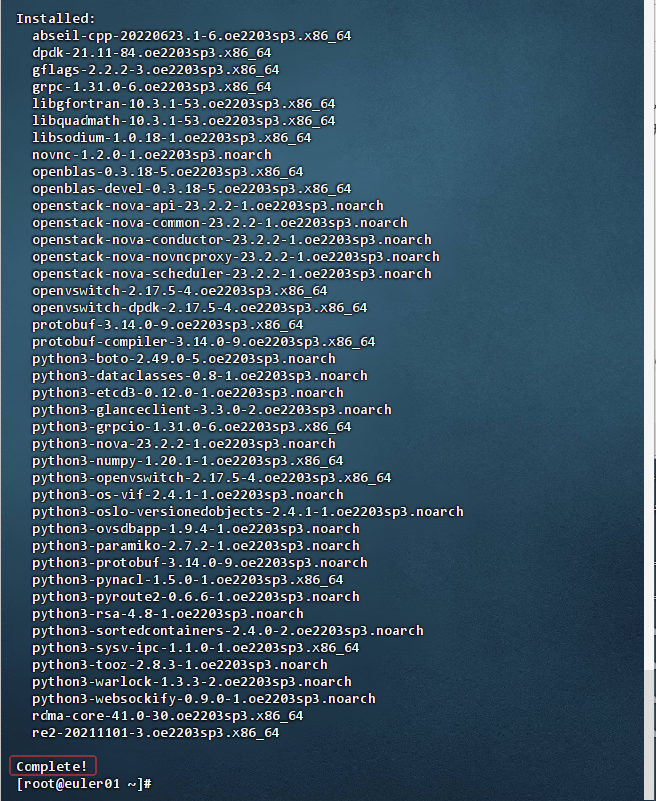Click the novnc-1.2.0-1 noarch line
Image resolution: width=656 pixels, height=801 pixels.
[152, 154]
